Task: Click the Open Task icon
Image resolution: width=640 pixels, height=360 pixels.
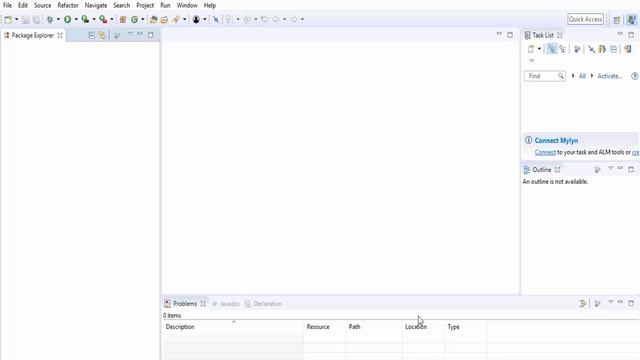Action: click(x=164, y=20)
